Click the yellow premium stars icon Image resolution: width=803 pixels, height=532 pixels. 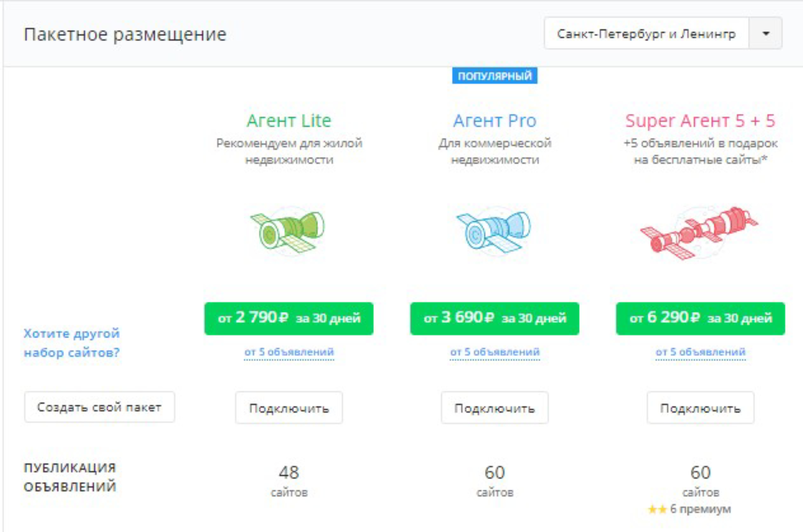point(657,509)
